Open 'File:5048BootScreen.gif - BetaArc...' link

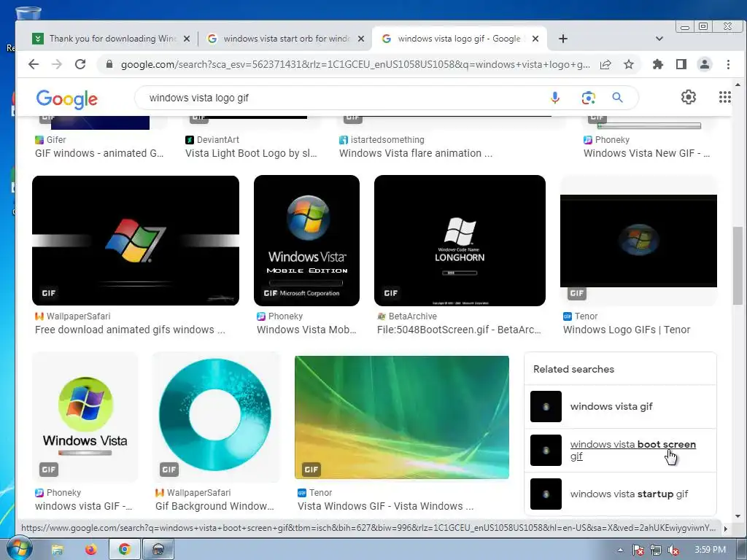tap(459, 330)
